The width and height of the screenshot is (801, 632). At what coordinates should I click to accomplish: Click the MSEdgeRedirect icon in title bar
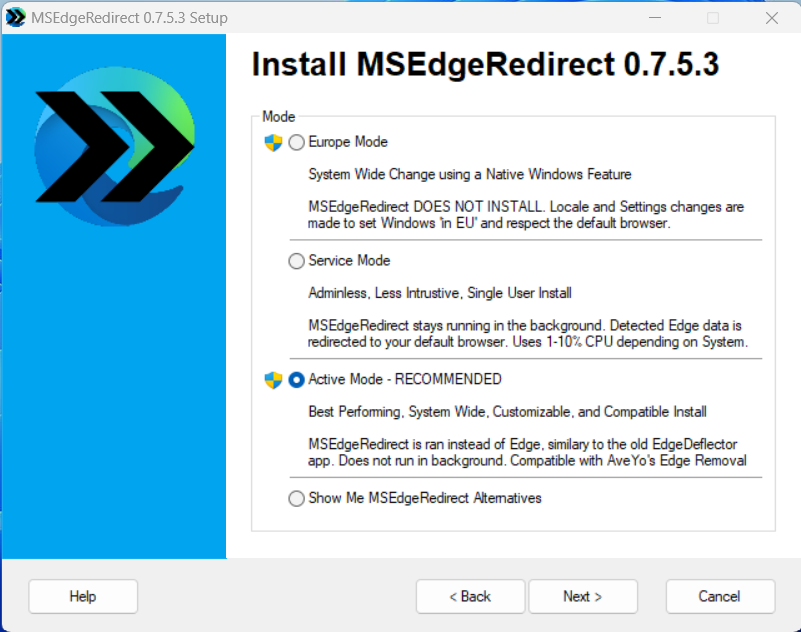(x=15, y=18)
